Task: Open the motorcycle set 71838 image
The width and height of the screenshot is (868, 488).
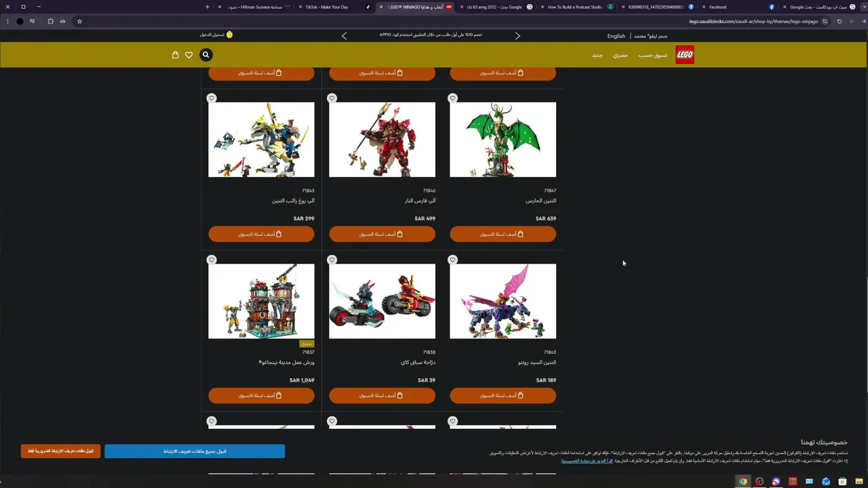Action: pos(382,301)
